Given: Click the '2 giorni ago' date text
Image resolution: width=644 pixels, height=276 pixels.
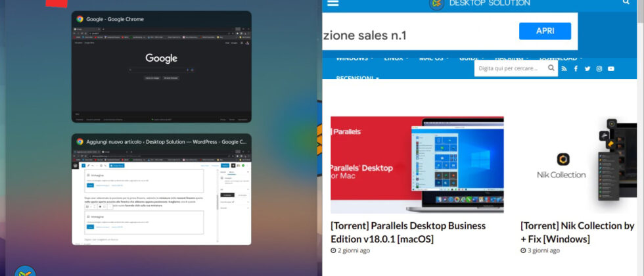Looking at the screenshot, I should tap(354, 250).
